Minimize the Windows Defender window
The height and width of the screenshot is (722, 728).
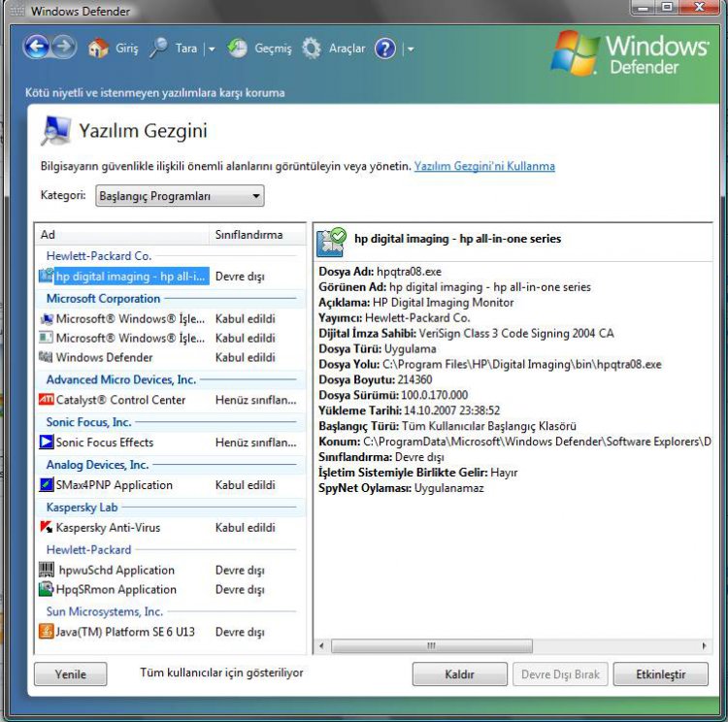tap(643, 7)
